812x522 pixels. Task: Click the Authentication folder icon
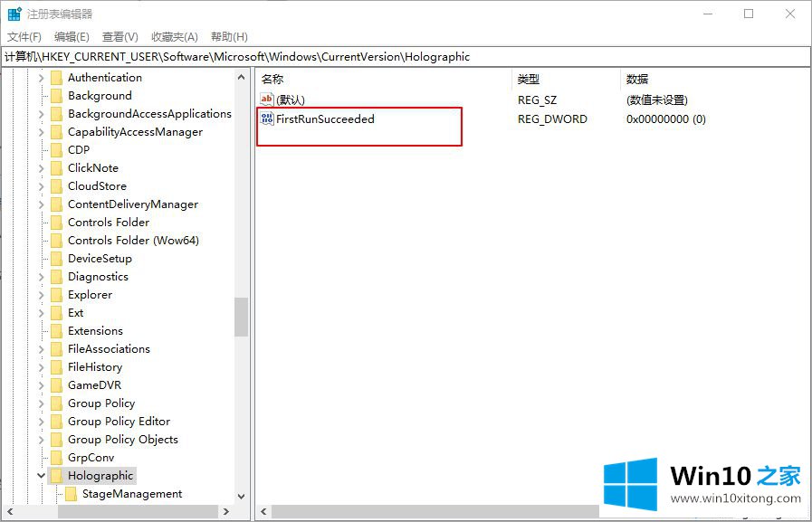[56, 78]
